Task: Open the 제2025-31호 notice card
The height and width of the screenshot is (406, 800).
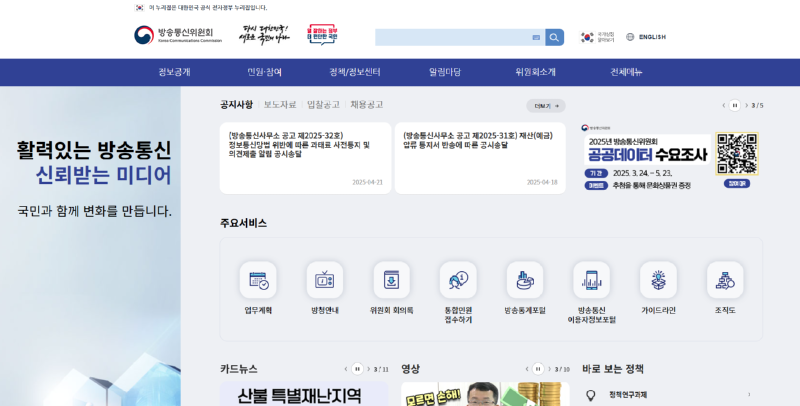Action: point(480,158)
